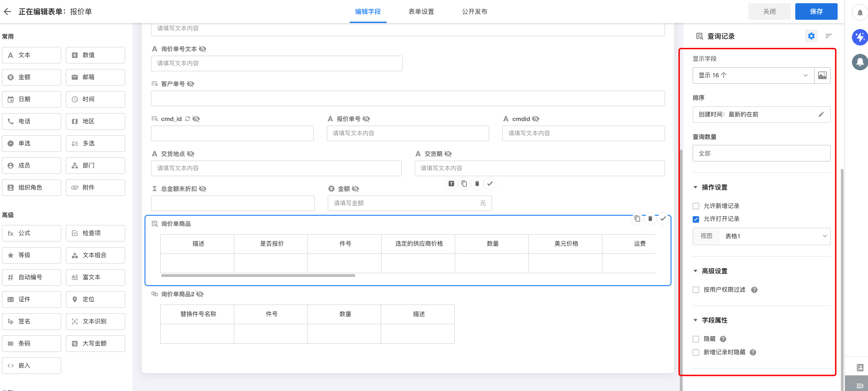The width and height of the screenshot is (868, 391).
Task: Click the image icon next to 显示字段 dropdown
Action: pyautogui.click(x=822, y=75)
